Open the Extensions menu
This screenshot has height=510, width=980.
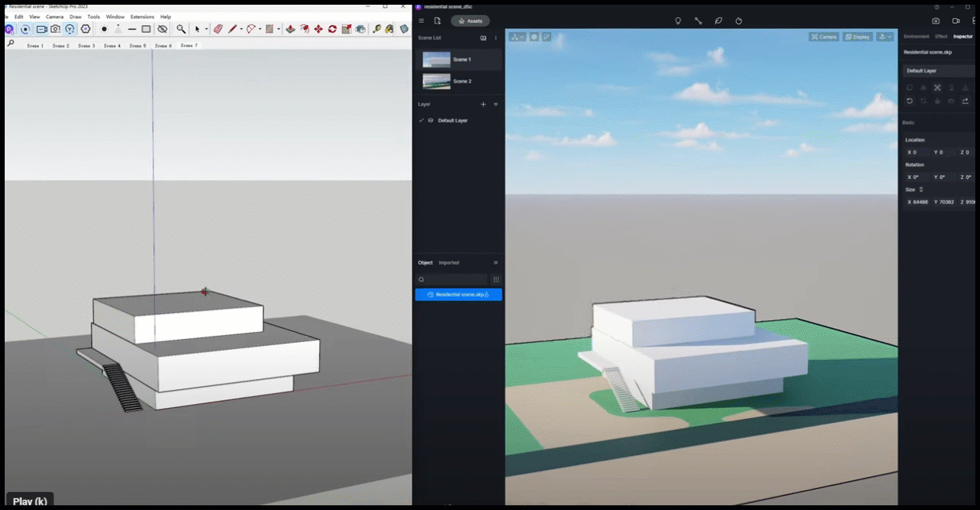142,16
